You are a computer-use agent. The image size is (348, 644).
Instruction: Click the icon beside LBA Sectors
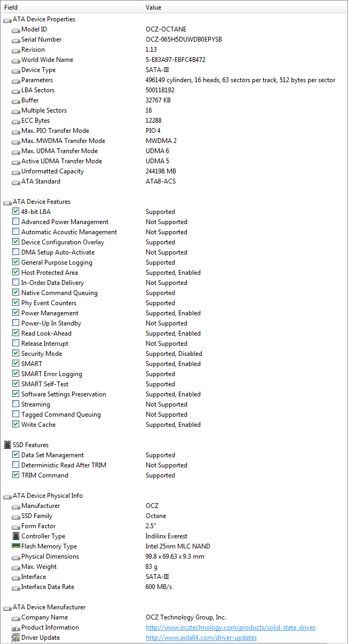[15, 91]
